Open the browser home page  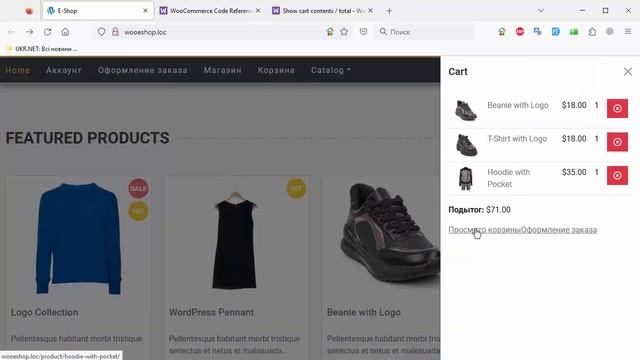65,32
